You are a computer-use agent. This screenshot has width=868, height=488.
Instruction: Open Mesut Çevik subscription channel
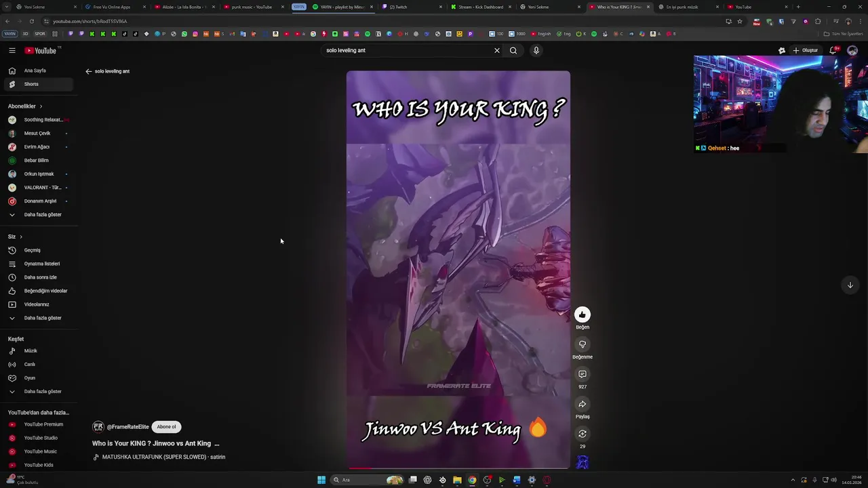pyautogui.click(x=37, y=134)
